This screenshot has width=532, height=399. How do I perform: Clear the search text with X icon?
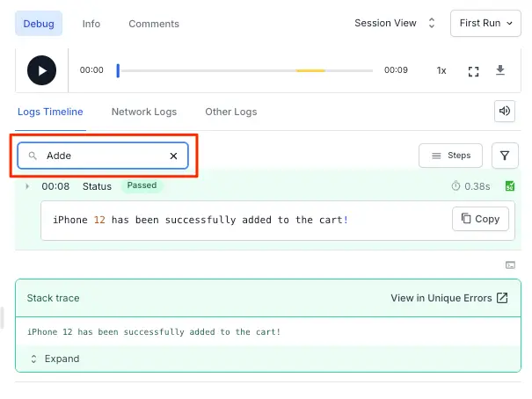[x=173, y=156]
